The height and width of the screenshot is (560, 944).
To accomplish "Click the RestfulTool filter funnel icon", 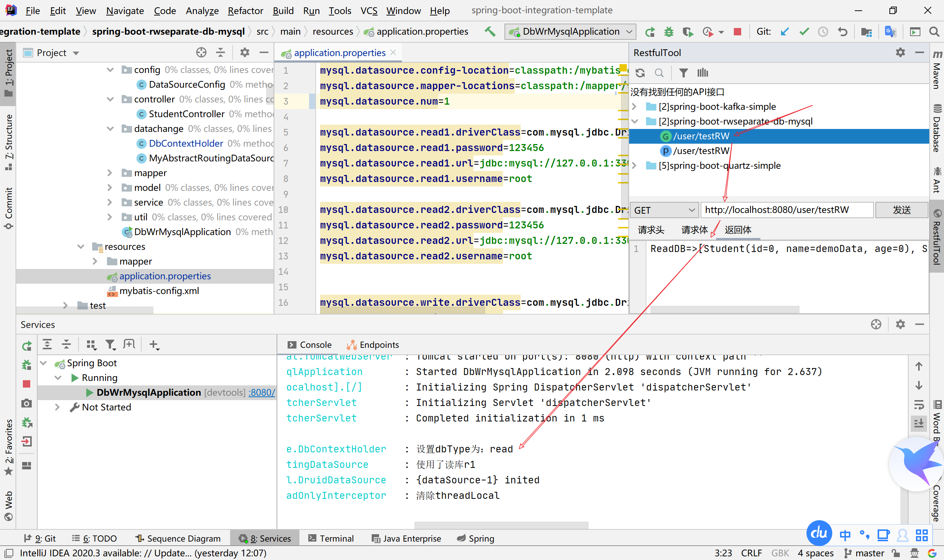I will [683, 73].
